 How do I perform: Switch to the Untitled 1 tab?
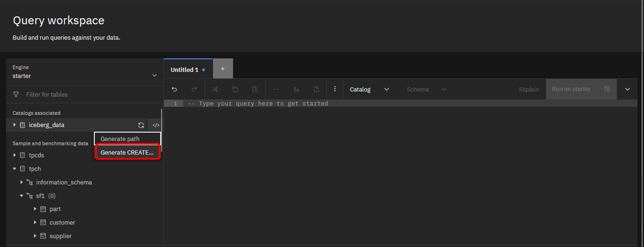185,70
